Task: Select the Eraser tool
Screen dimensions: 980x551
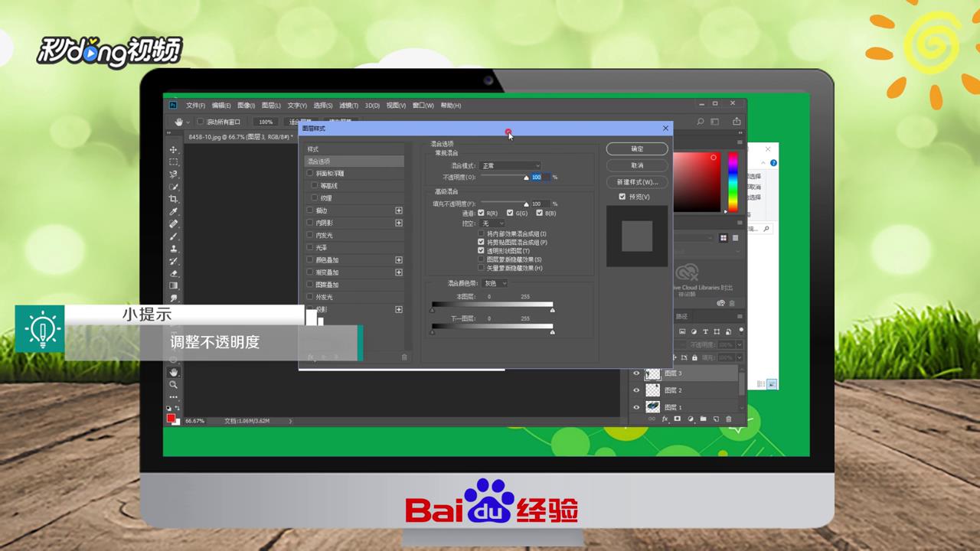Action: 174,273
